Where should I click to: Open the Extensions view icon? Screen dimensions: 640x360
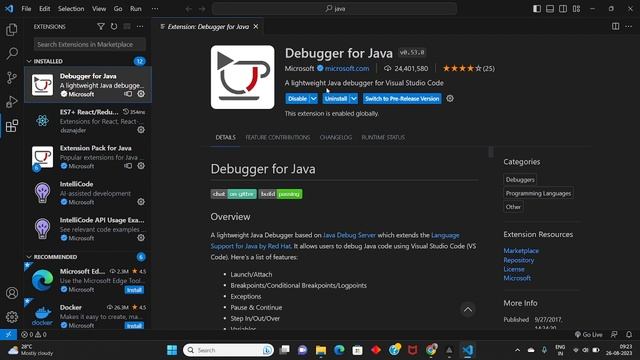tap(12, 126)
